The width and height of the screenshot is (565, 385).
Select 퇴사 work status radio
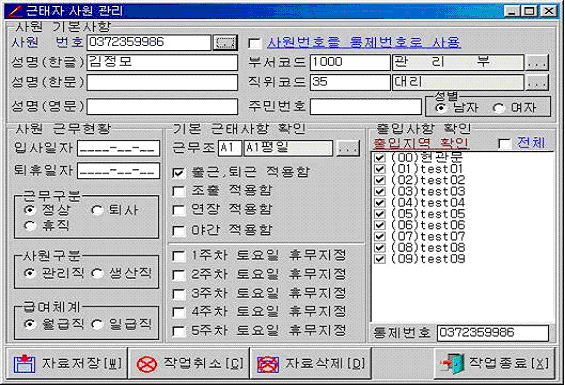pyautogui.click(x=97, y=209)
